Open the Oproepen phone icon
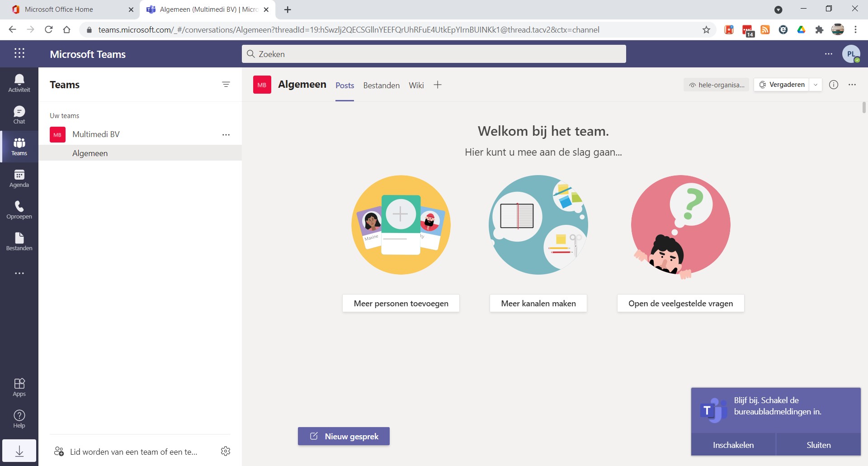Viewport: 868px width, 466px height. click(x=19, y=210)
